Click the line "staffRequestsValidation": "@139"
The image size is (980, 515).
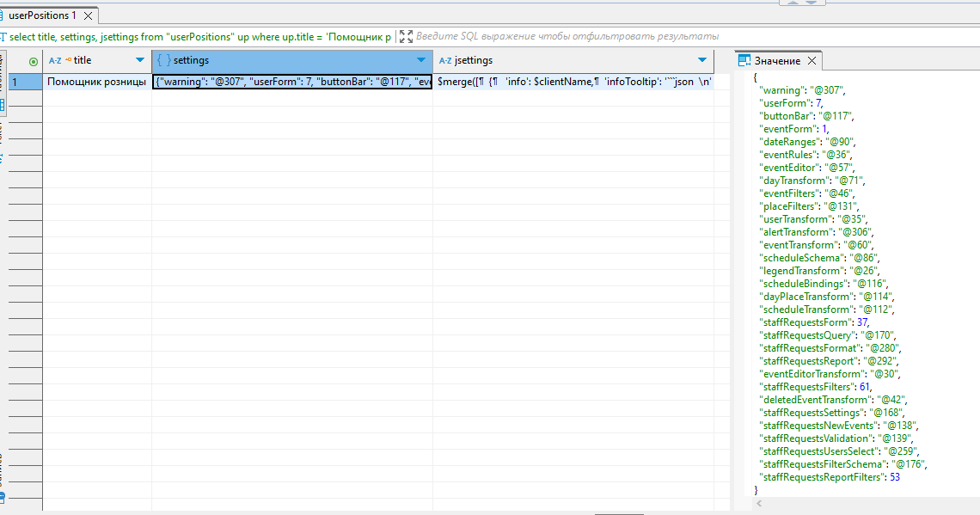pyautogui.click(x=836, y=438)
